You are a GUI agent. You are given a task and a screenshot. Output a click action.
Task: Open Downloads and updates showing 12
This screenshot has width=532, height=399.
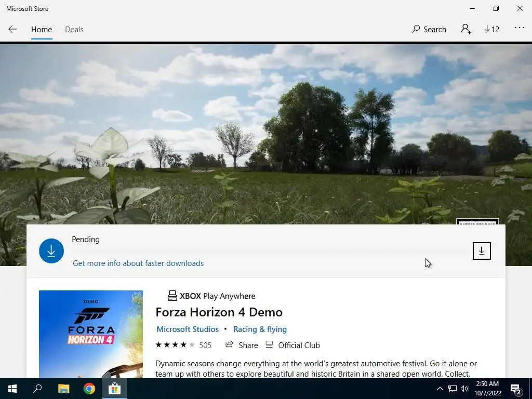point(491,30)
